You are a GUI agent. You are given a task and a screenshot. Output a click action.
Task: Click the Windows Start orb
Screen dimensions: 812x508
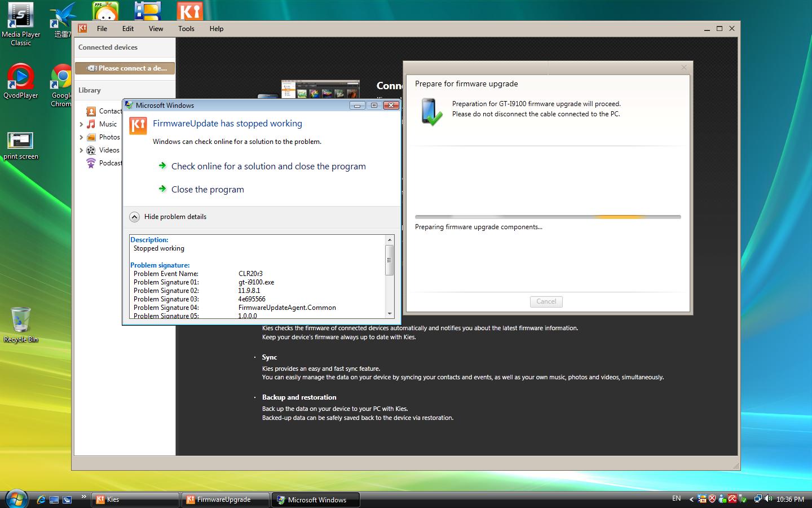[x=16, y=498]
